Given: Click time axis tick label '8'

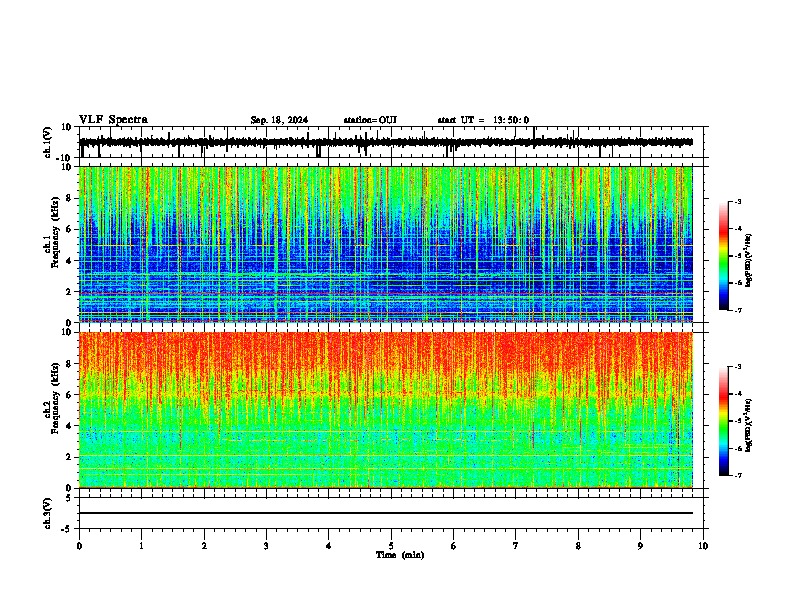Looking at the screenshot, I should pos(578,546).
